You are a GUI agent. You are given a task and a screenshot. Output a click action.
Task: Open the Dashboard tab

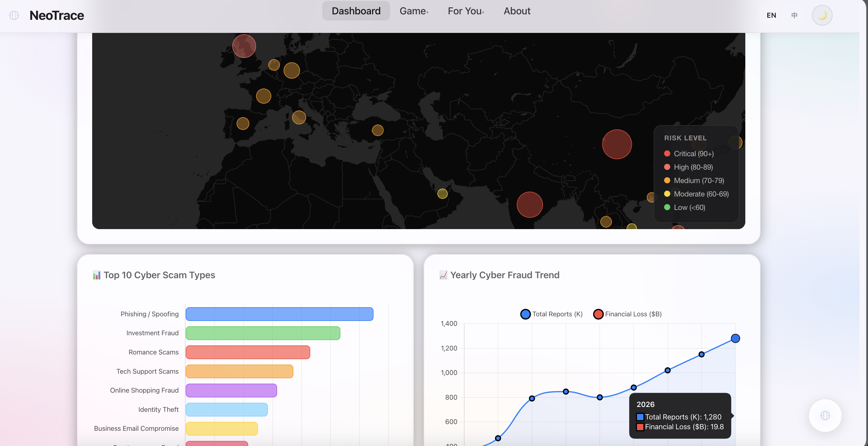tap(356, 11)
